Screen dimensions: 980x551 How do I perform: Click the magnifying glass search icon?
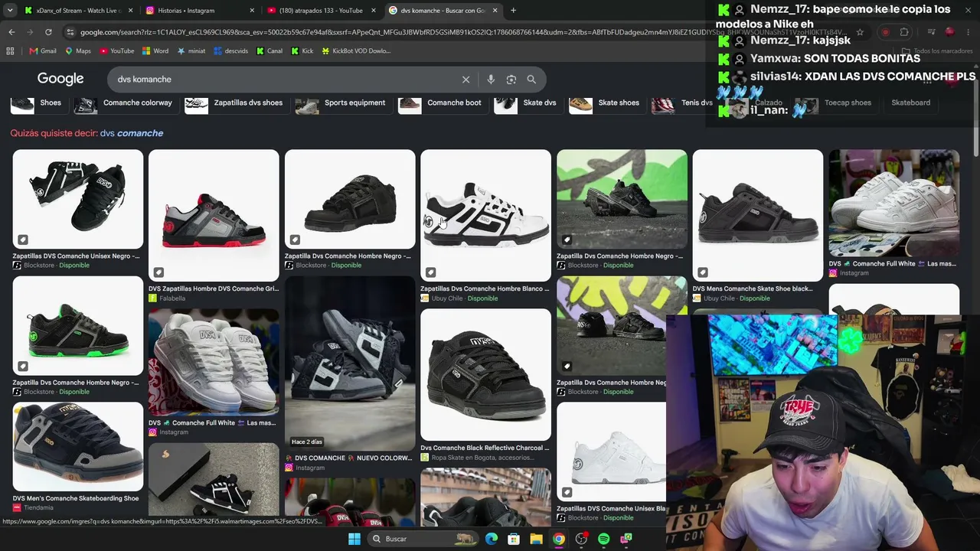pos(531,80)
